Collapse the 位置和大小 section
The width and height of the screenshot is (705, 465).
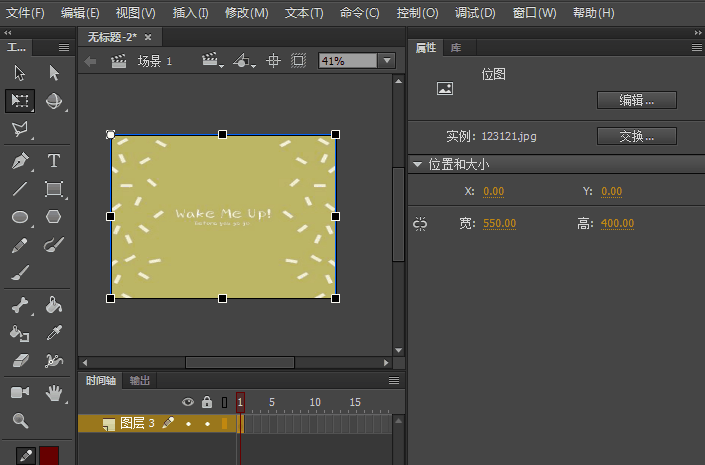point(417,164)
